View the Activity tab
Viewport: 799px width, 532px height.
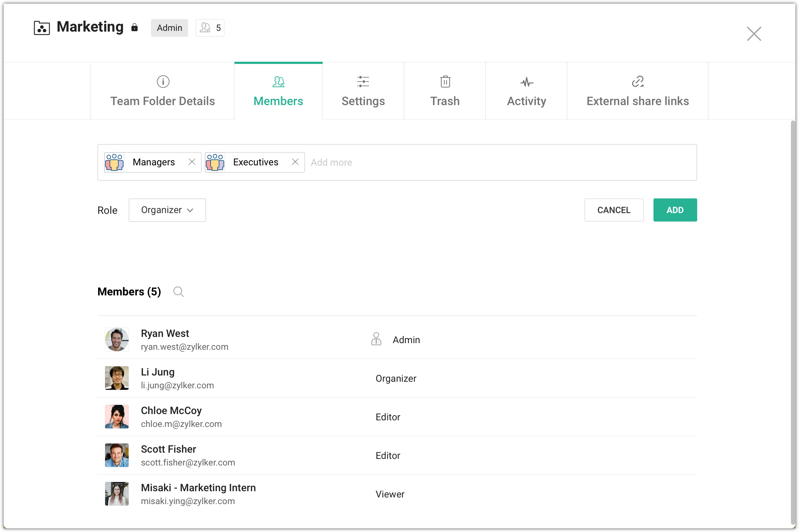pos(526,91)
